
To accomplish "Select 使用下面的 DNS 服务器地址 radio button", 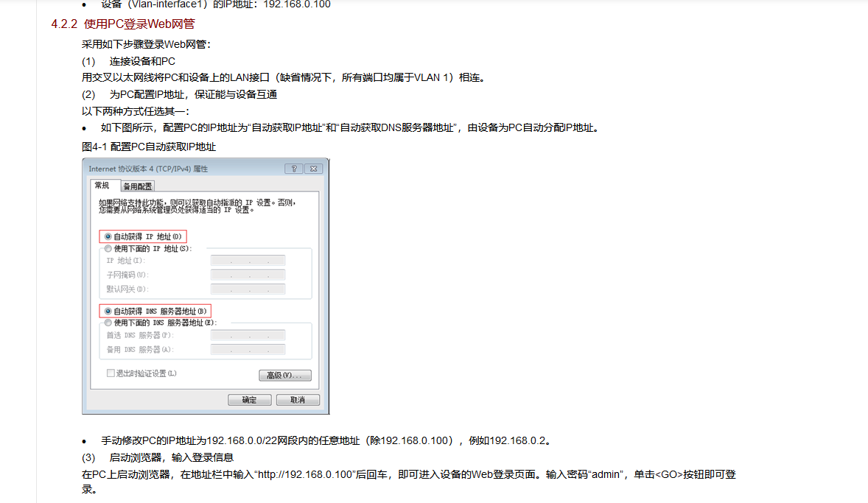I will (108, 323).
